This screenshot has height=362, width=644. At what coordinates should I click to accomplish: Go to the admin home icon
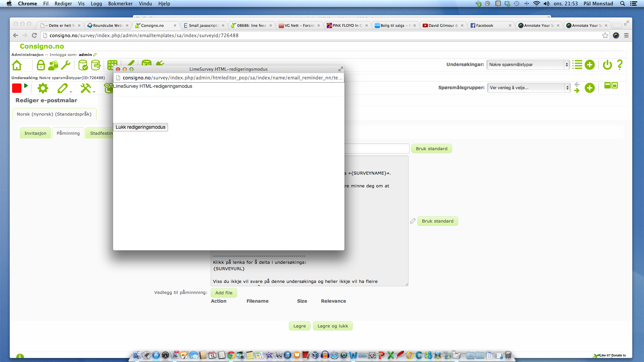(17, 65)
